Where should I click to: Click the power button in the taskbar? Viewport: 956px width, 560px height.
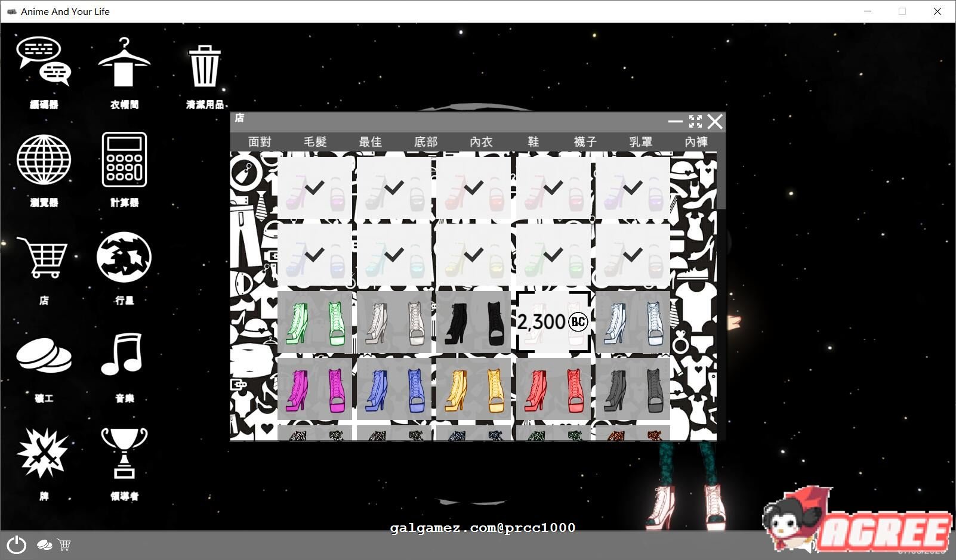[16, 544]
